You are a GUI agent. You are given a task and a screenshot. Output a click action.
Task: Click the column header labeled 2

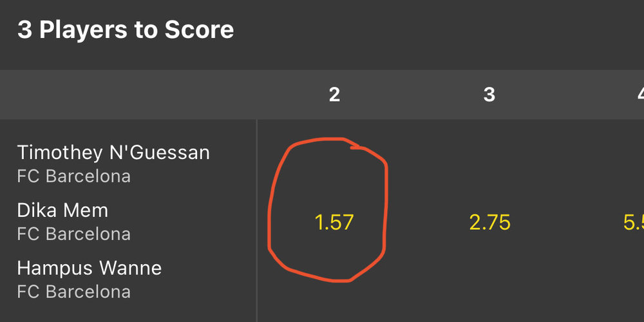(334, 95)
